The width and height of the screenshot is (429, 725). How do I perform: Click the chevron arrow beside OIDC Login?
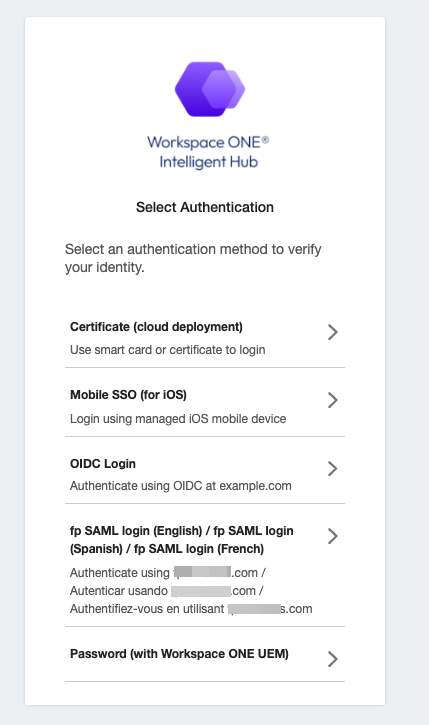[x=333, y=468]
